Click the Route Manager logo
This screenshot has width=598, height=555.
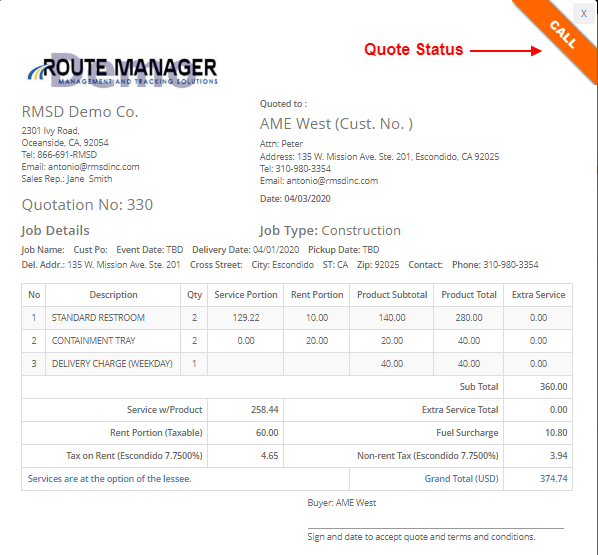tap(123, 71)
